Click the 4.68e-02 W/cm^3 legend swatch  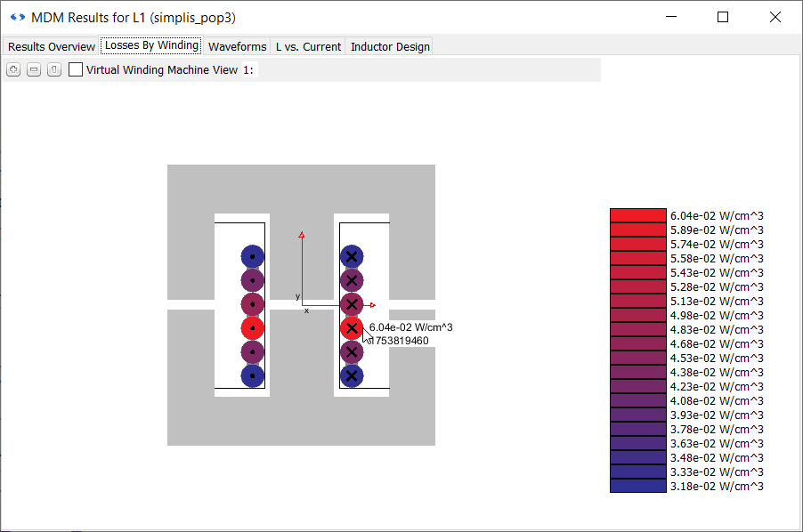pos(637,343)
